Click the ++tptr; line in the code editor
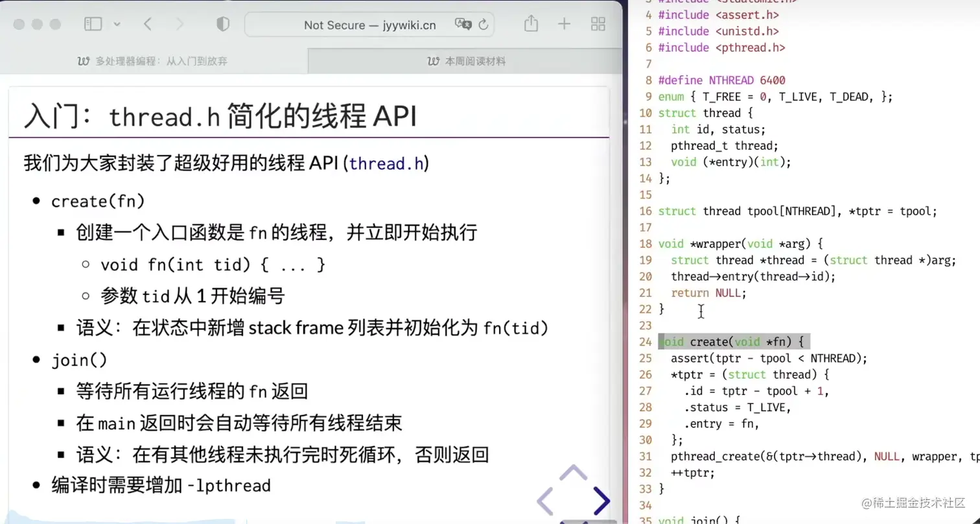Viewport: 980px width, 524px height. [693, 473]
